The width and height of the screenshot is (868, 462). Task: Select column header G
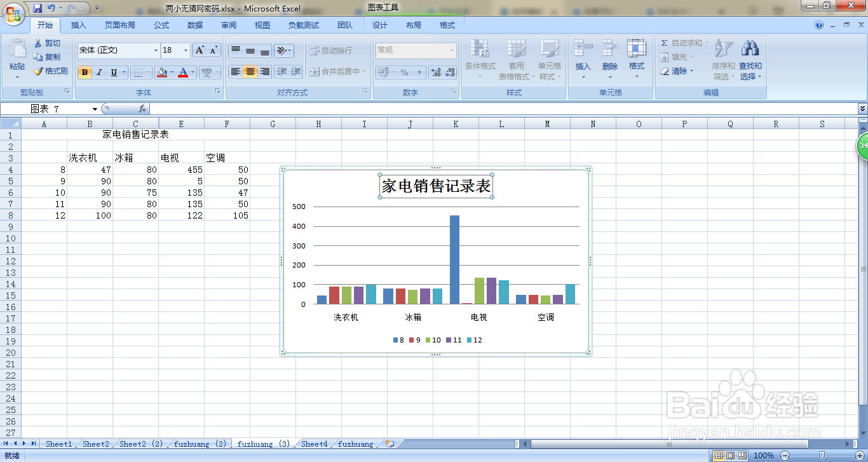point(273,124)
